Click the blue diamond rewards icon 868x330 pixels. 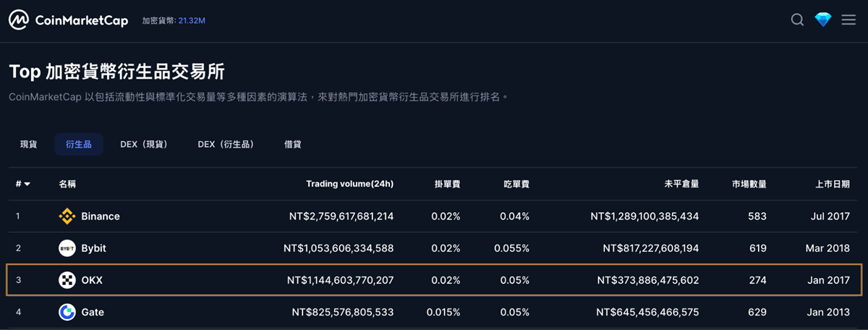[823, 20]
